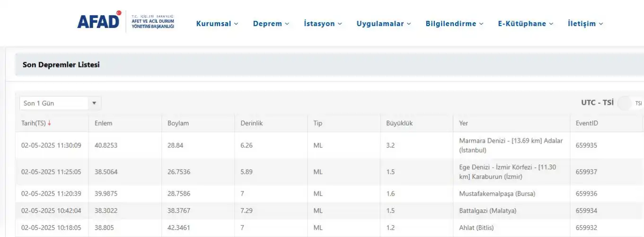
Task: Click the Yer column header
Action: click(x=463, y=123)
